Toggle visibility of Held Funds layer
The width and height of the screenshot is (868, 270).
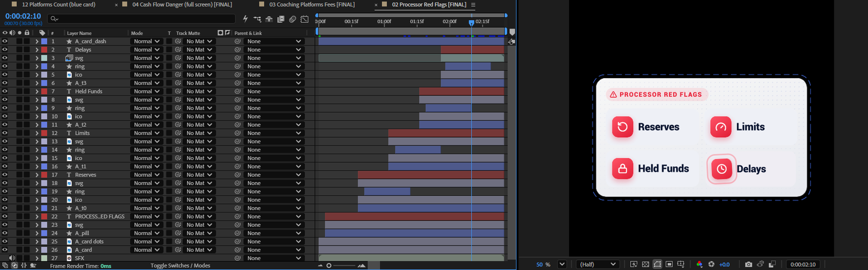click(5, 91)
